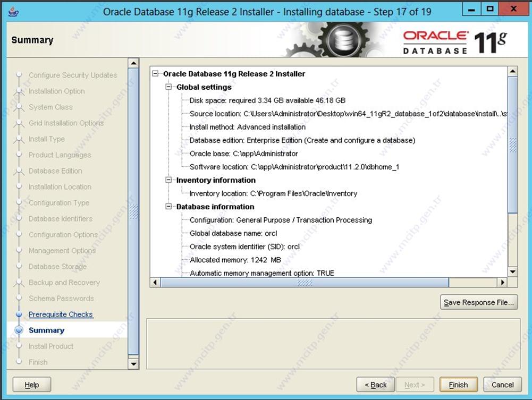Click the Grid Installation Options step
This screenshot has height=400, width=532.
(x=66, y=123)
